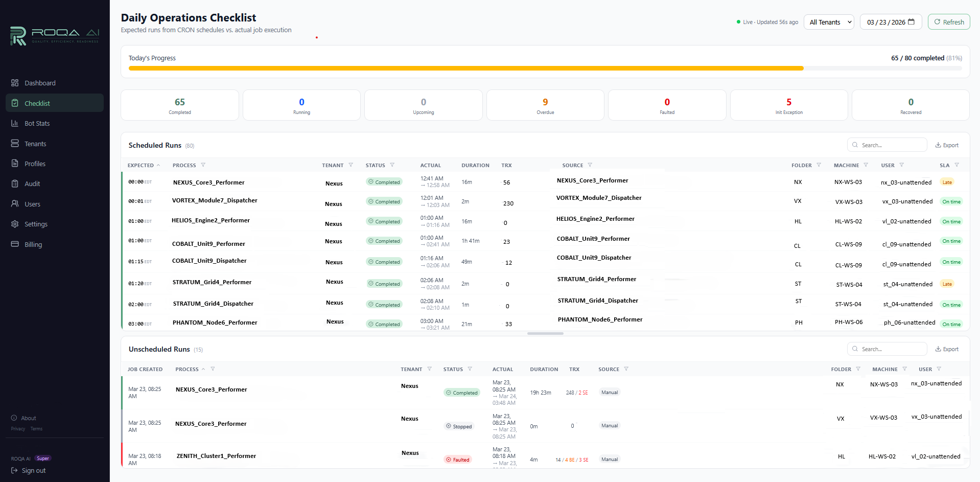
Task: Switch to the Checklist section
Action: (x=15, y=103)
